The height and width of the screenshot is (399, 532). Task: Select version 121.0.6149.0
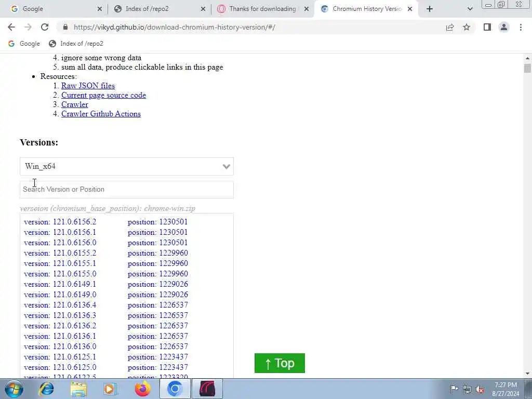pyautogui.click(x=60, y=295)
